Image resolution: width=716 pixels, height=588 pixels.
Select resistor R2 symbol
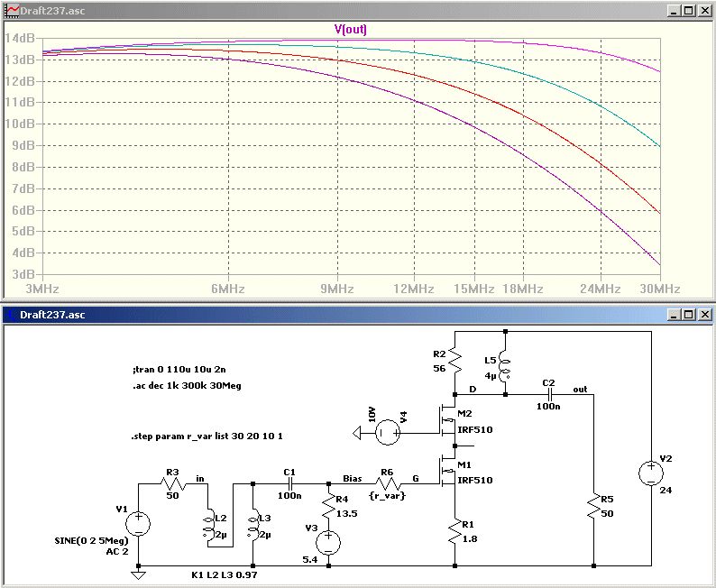click(454, 361)
